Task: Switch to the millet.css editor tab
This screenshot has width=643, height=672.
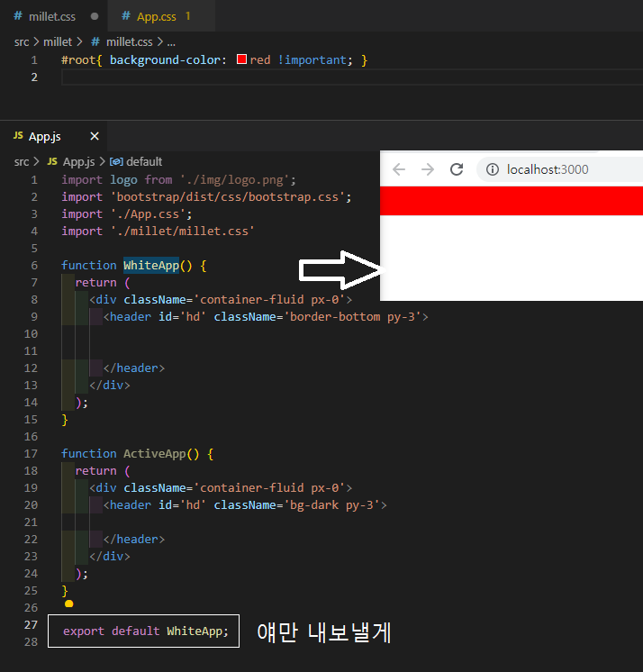Action: (53, 16)
